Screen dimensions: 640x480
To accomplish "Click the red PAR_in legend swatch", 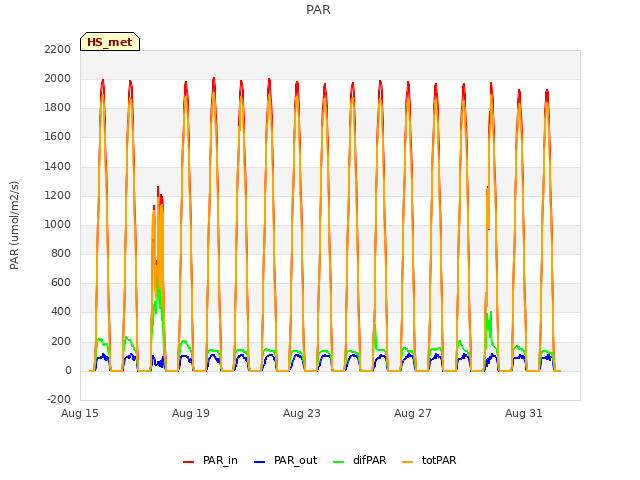I will point(189,462).
